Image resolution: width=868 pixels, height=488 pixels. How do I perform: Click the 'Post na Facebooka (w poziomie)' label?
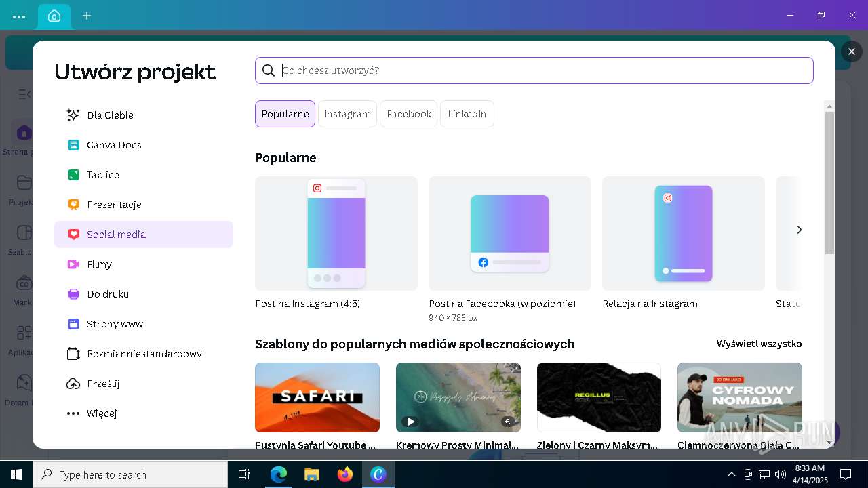[x=502, y=304]
